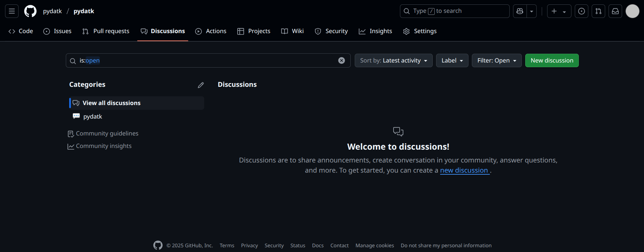Open the Insights tab
The width and height of the screenshot is (644, 252).
click(x=375, y=31)
